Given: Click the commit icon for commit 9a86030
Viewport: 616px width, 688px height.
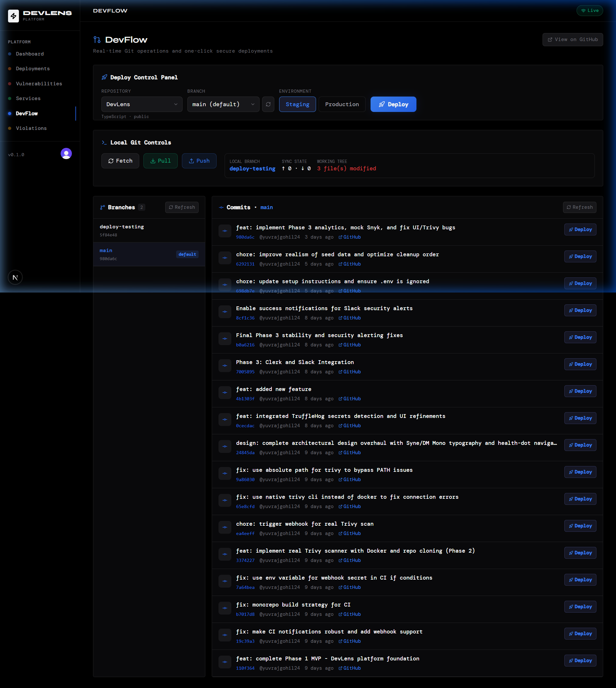Looking at the screenshot, I should coord(225,473).
